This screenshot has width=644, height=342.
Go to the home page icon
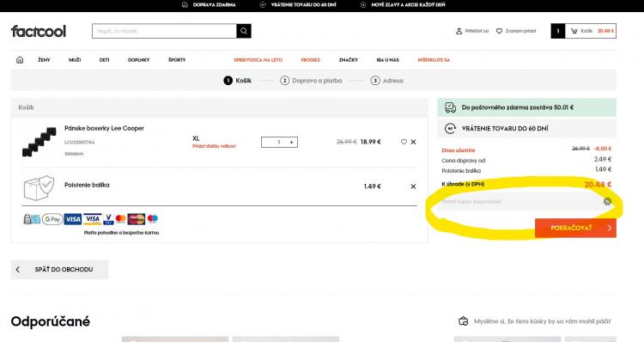click(x=20, y=60)
